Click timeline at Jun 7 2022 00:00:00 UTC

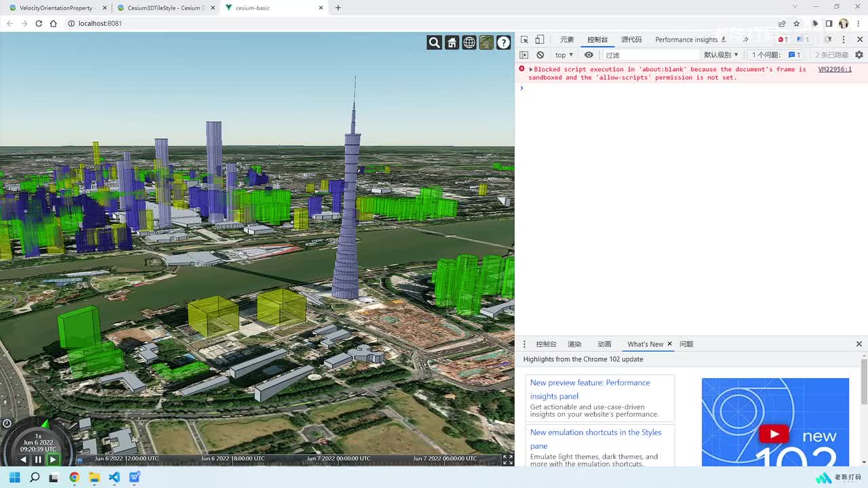coord(338,459)
